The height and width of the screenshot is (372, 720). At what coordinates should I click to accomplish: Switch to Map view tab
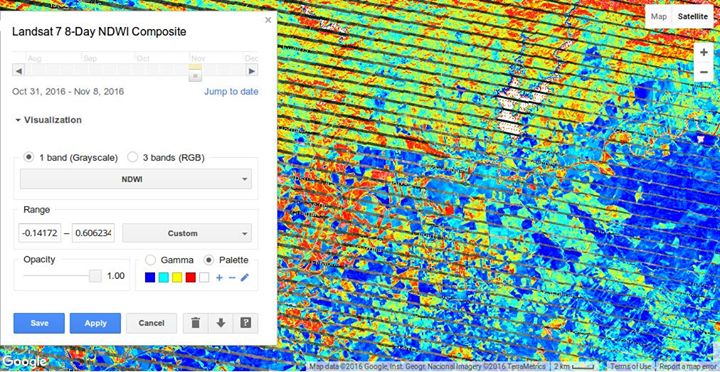[659, 17]
